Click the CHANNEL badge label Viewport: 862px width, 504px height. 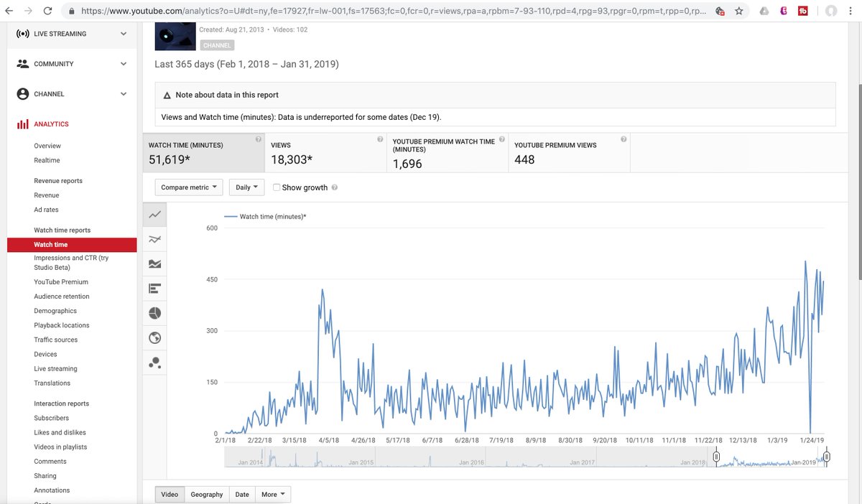(x=217, y=45)
